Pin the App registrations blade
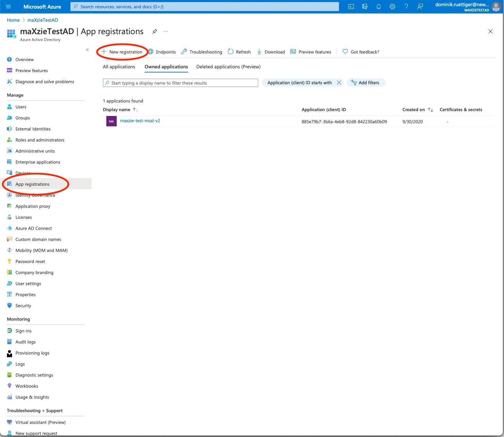Viewport: 504px width, 437px height. click(x=155, y=31)
